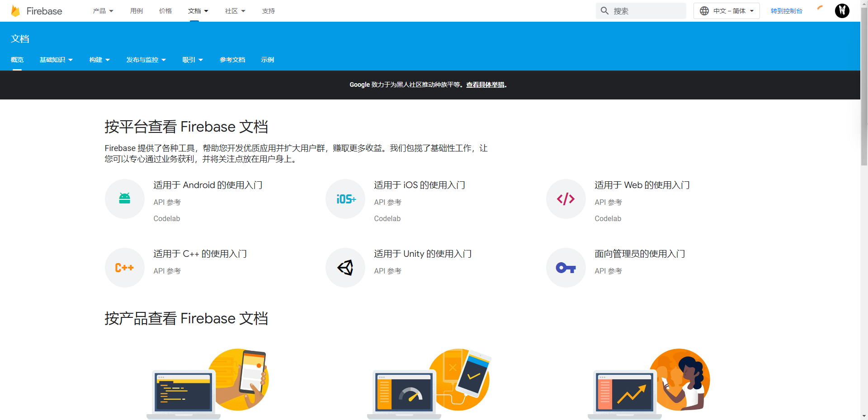
Task: Click the scrollbar up arrow
Action: (x=864, y=3)
